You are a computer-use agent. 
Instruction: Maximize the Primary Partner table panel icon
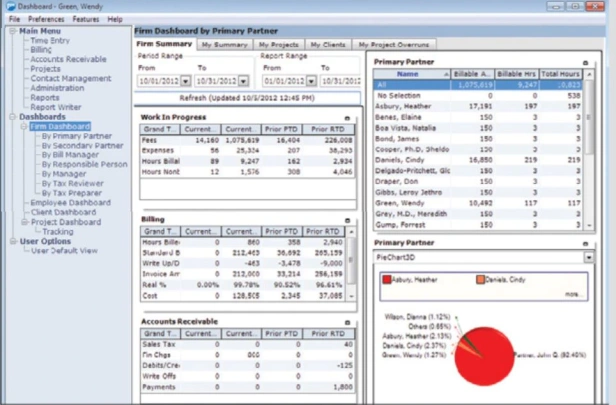click(x=585, y=63)
